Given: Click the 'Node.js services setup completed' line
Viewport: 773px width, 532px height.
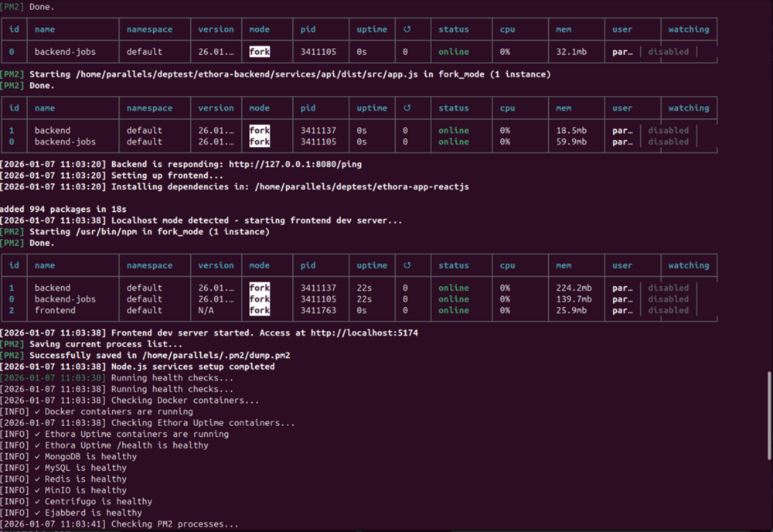Looking at the screenshot, I should [x=138, y=367].
